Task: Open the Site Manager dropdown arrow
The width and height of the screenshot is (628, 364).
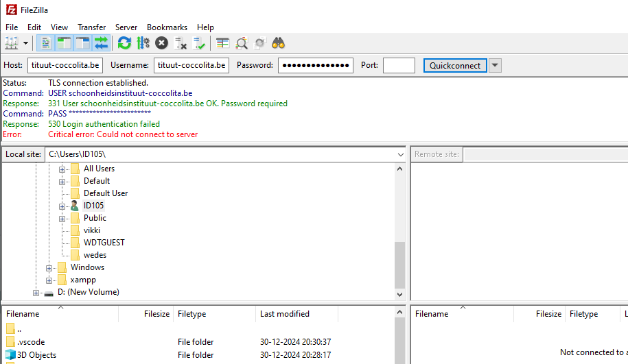Action: (25, 43)
